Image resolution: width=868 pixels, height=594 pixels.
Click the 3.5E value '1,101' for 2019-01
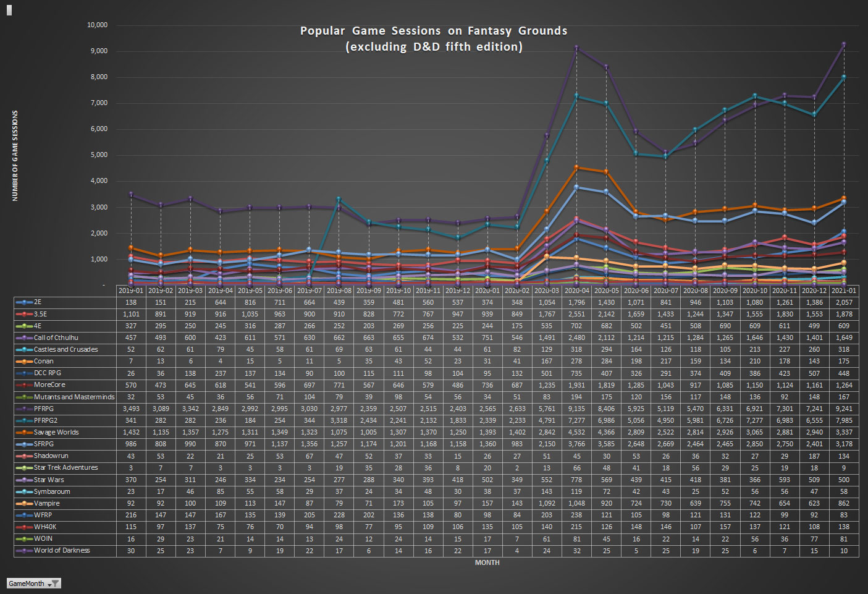[x=131, y=314]
